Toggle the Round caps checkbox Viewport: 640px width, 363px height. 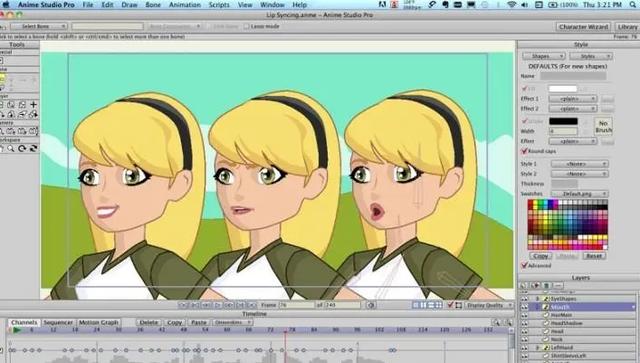pyautogui.click(x=524, y=151)
